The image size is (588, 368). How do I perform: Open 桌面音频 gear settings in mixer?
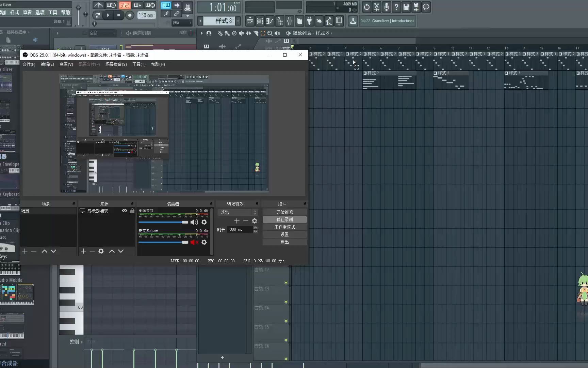coord(204,222)
